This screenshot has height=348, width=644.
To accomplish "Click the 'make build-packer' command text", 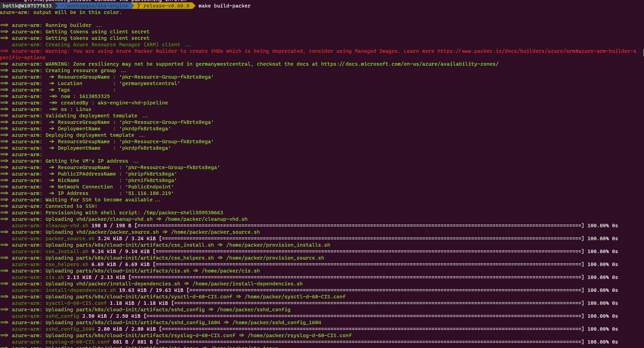I will 225,6.
